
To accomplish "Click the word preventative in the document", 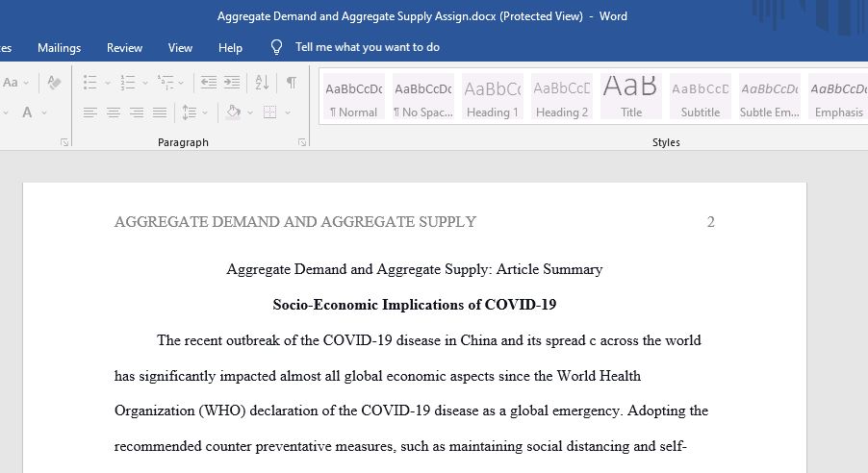I will (x=294, y=446).
